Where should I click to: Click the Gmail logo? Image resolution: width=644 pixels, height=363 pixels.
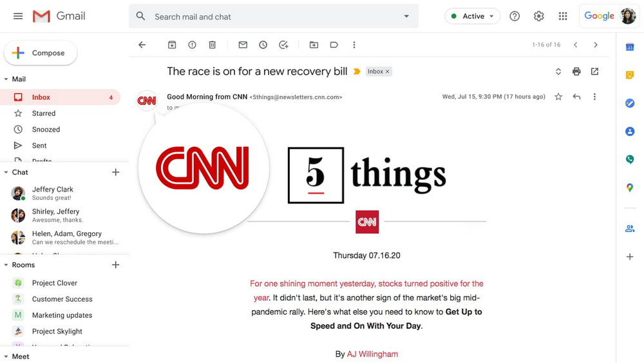(59, 16)
